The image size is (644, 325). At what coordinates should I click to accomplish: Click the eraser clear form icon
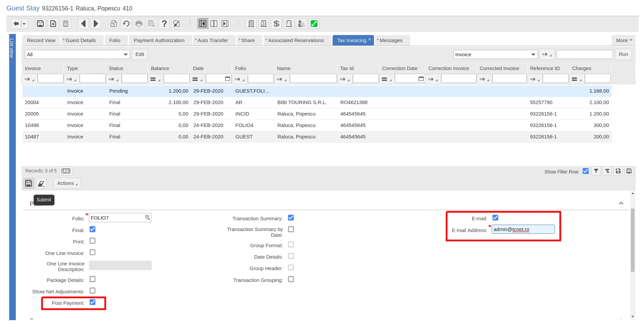point(41,183)
